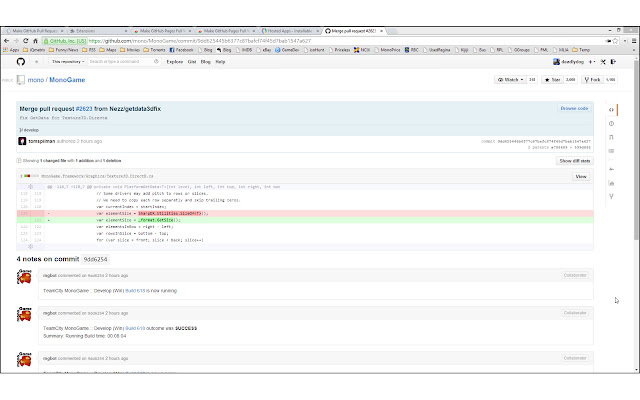
Task: Open the Watch dropdown button
Action: (x=510, y=80)
